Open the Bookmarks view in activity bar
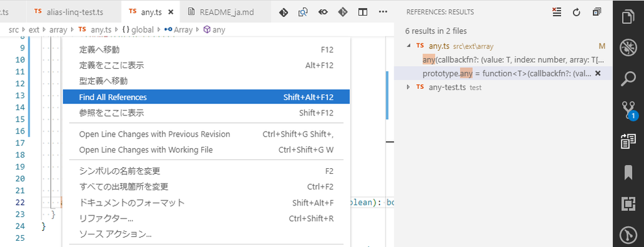644x247 pixels. pos(628,173)
